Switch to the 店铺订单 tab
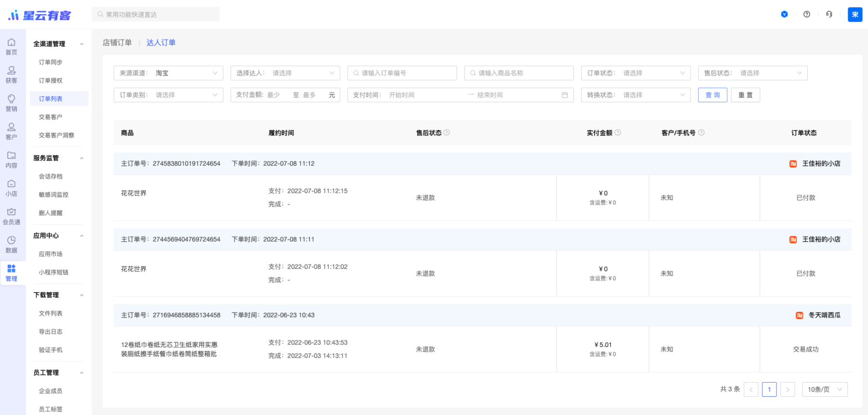Screen dimensions: 868x415 tap(117, 43)
